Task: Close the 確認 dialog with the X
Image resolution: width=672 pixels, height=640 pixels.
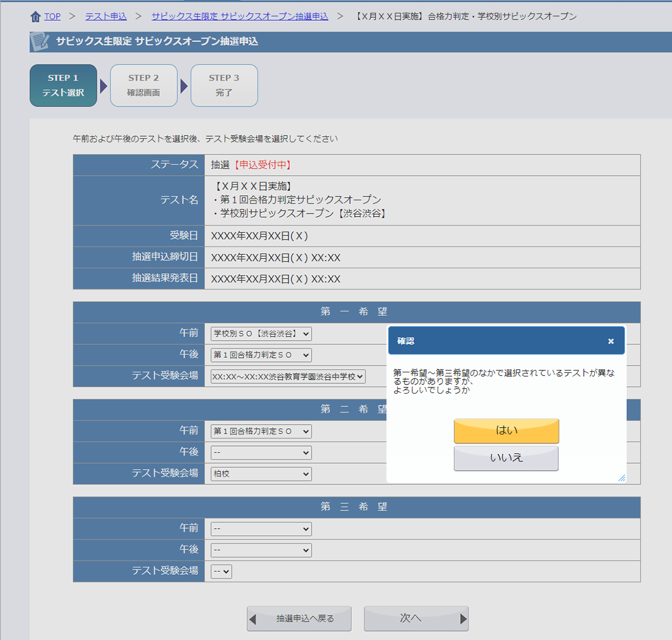Action: tap(611, 341)
